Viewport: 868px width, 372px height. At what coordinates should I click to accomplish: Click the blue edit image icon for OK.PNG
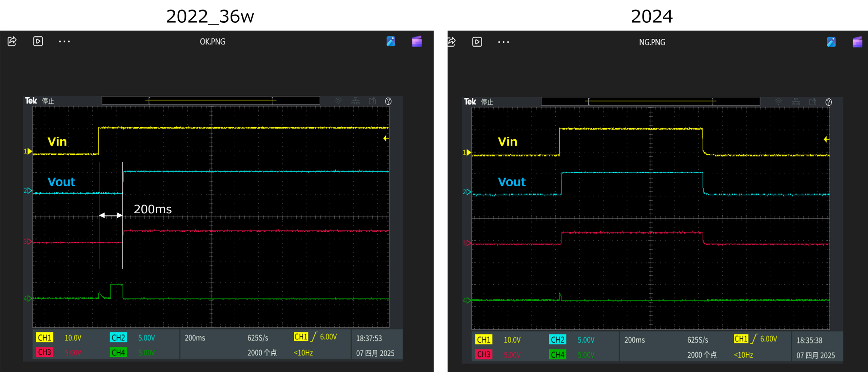[391, 41]
